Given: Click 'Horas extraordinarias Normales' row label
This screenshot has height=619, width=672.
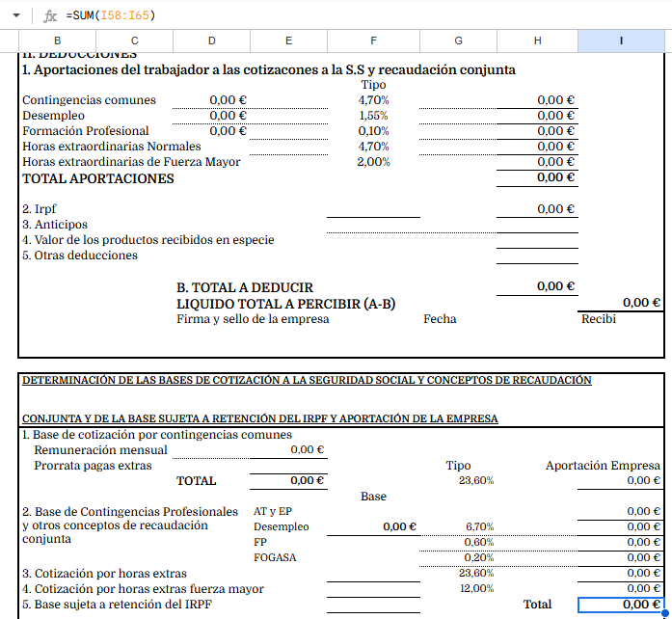Looking at the screenshot, I should 112,147.
